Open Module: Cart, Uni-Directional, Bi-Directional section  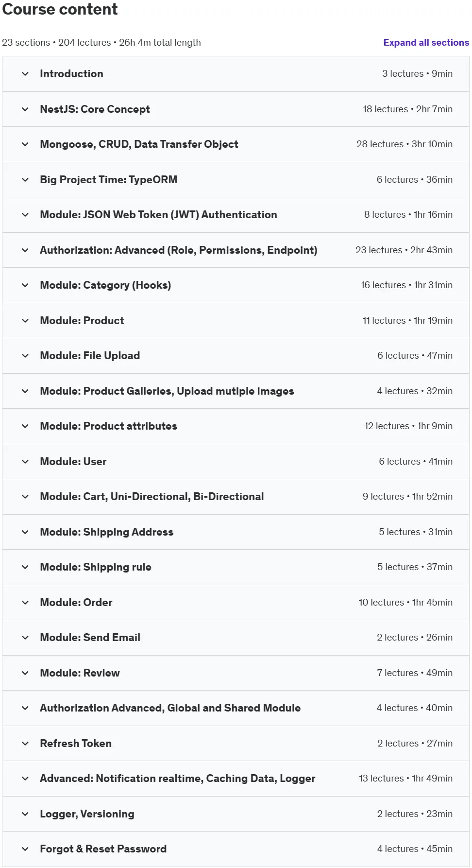(x=152, y=497)
